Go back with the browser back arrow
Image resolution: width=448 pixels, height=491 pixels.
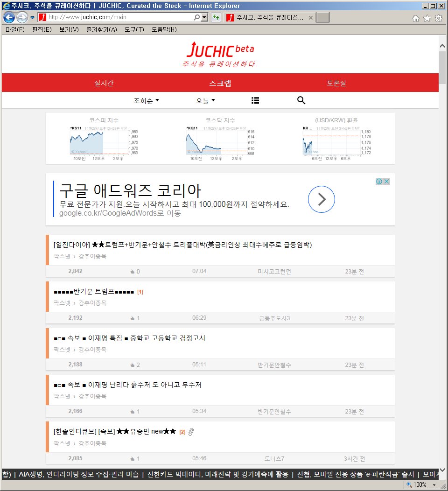9,18
